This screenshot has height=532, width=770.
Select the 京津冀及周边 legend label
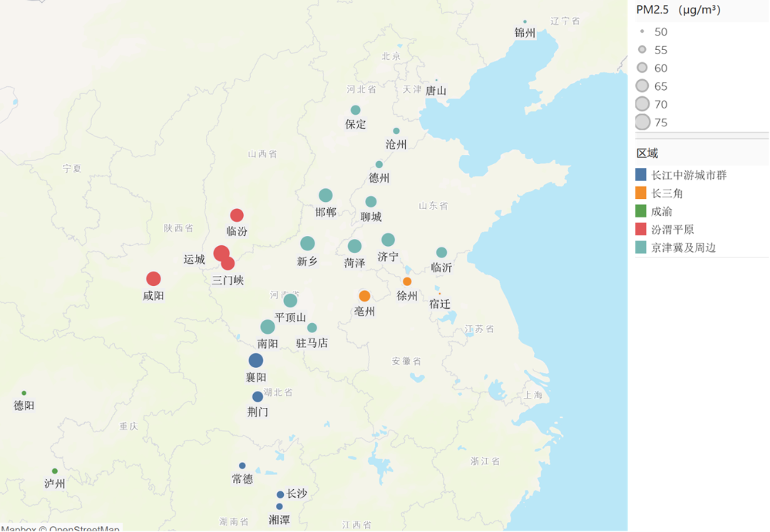pos(683,247)
